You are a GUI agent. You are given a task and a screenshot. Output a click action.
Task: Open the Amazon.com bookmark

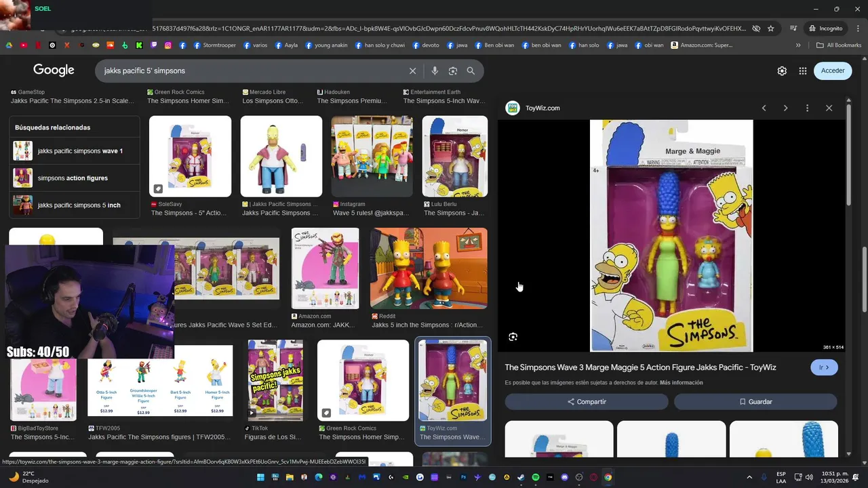click(x=701, y=45)
